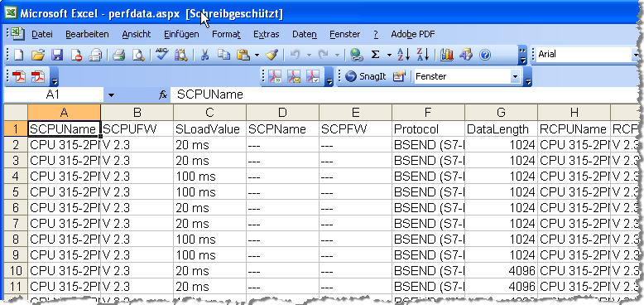Expand the AutoSum functions dropdown arrow

tap(389, 55)
